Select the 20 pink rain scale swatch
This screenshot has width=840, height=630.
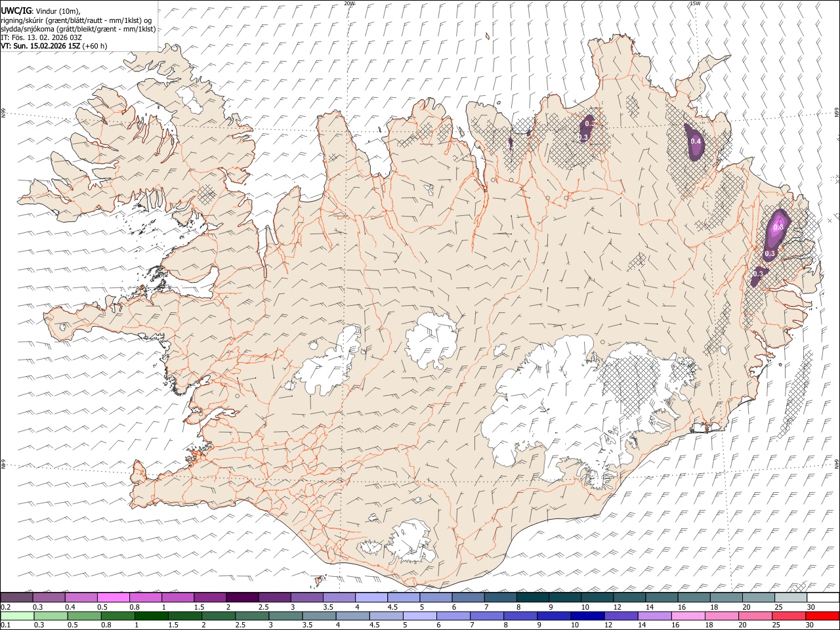[x=754, y=616]
